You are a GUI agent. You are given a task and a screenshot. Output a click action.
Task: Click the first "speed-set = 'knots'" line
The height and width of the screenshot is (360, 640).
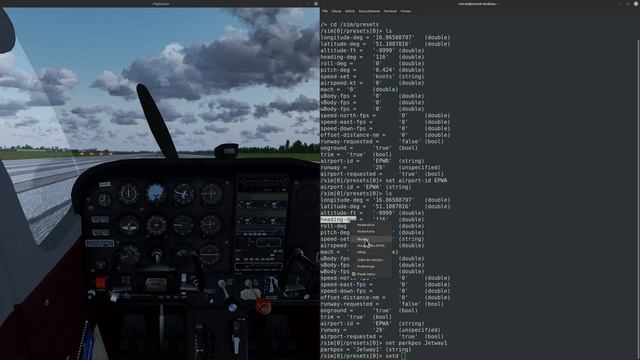372,77
